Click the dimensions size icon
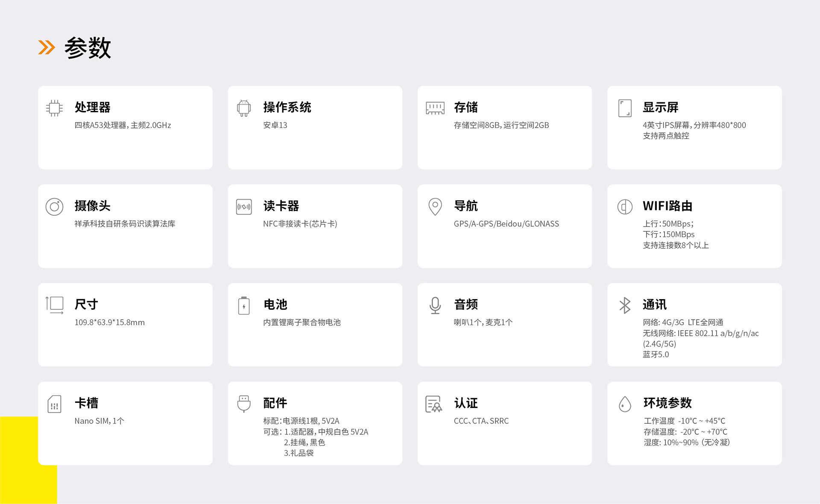Viewport: 820px width, 504px height. point(55,305)
